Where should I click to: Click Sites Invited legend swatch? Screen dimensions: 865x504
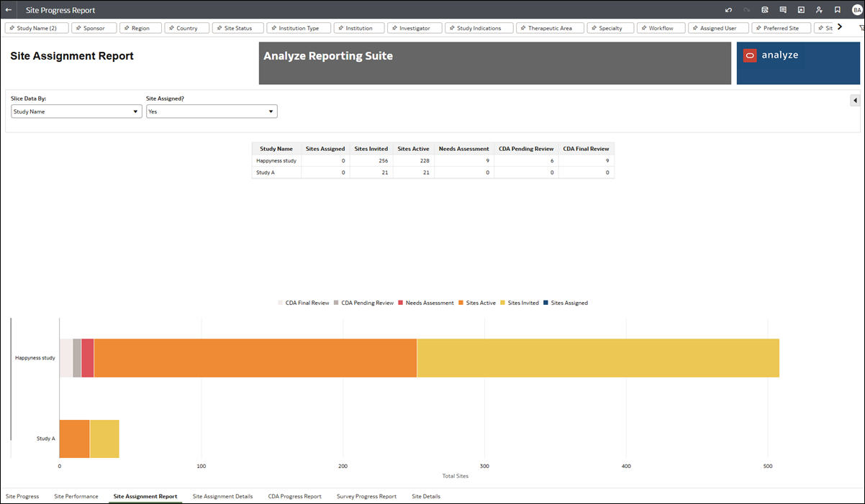coord(503,303)
